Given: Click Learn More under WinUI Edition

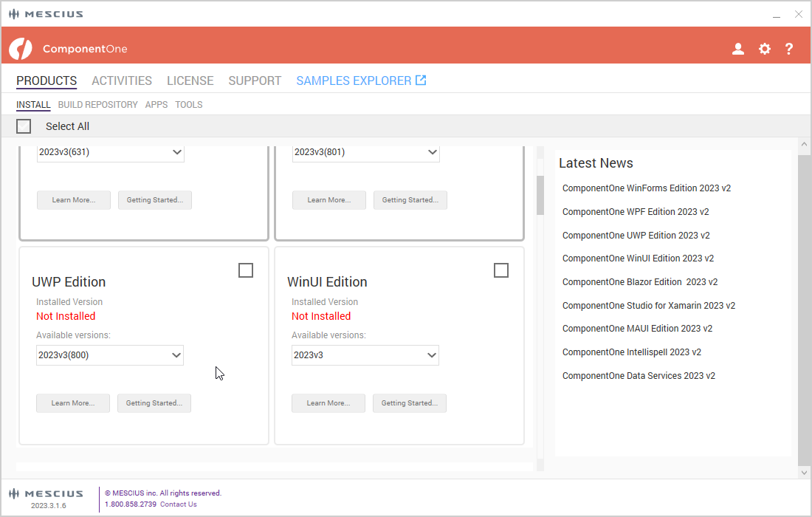Looking at the screenshot, I should tap(328, 403).
